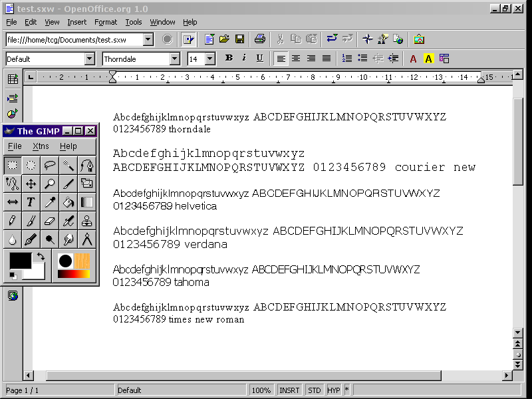Choose the Free Select lasso tool
532x399 pixels.
49,165
